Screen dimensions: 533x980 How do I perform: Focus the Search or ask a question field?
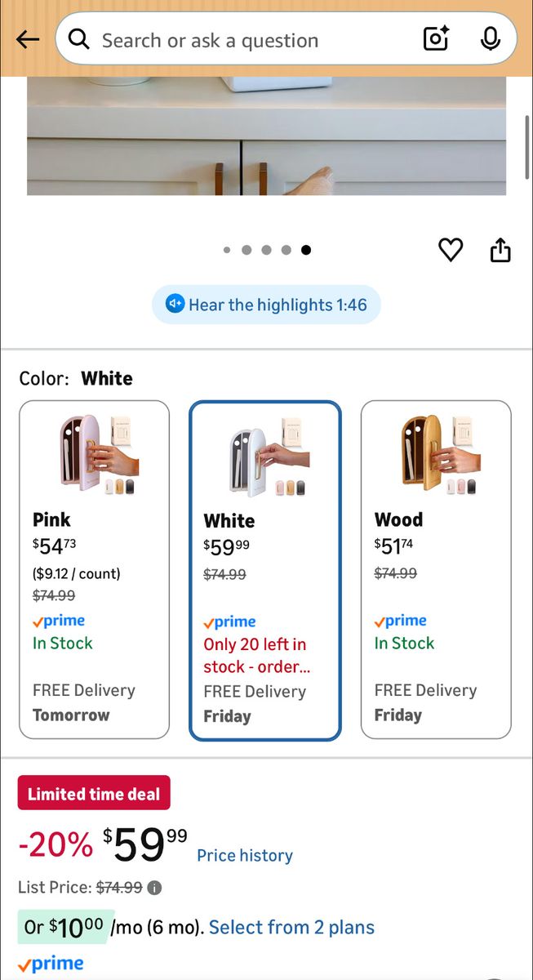click(245, 40)
